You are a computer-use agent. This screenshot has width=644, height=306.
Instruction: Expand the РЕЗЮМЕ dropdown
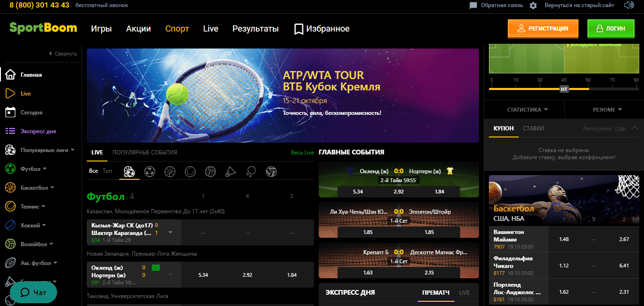coord(607,110)
